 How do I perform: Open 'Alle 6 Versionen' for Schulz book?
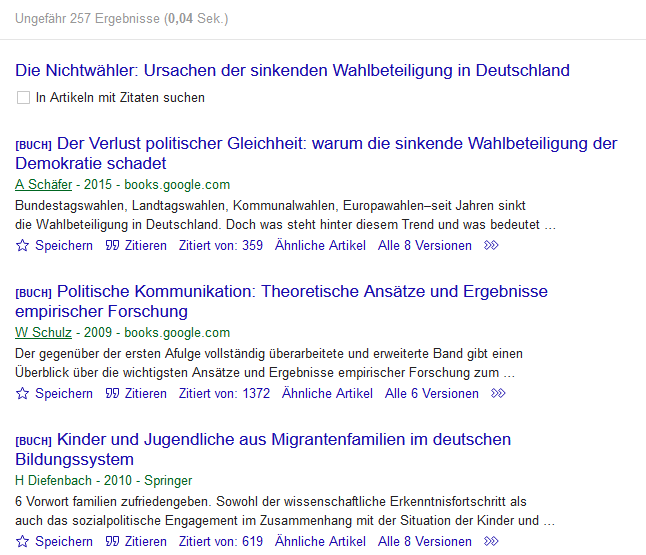(x=432, y=393)
